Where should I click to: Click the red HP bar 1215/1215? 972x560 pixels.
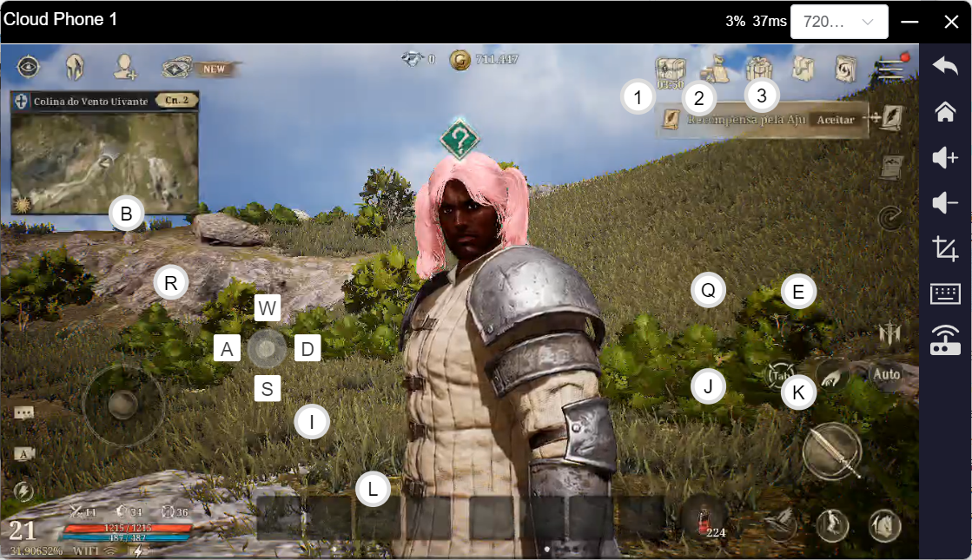point(127,528)
